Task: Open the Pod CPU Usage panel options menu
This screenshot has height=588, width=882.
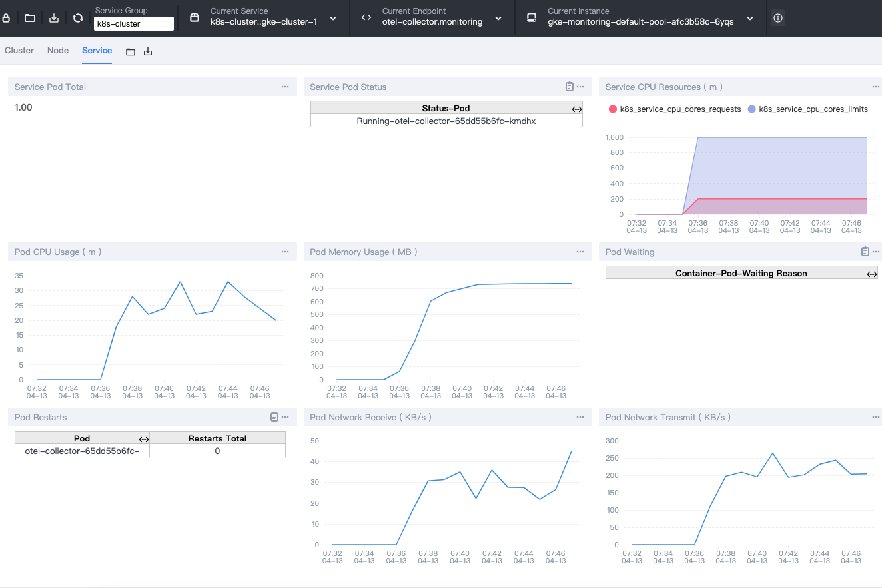Action: (285, 252)
